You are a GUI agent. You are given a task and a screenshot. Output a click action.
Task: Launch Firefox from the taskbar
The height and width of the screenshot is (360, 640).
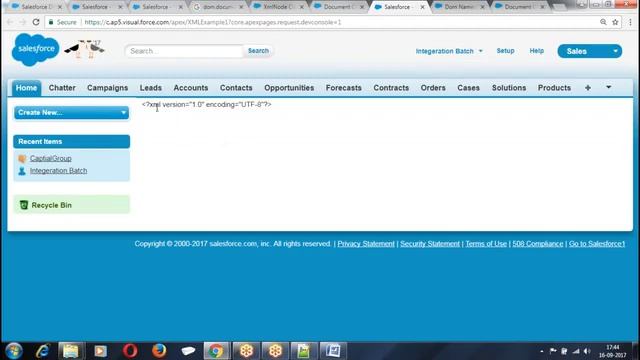pos(159,351)
